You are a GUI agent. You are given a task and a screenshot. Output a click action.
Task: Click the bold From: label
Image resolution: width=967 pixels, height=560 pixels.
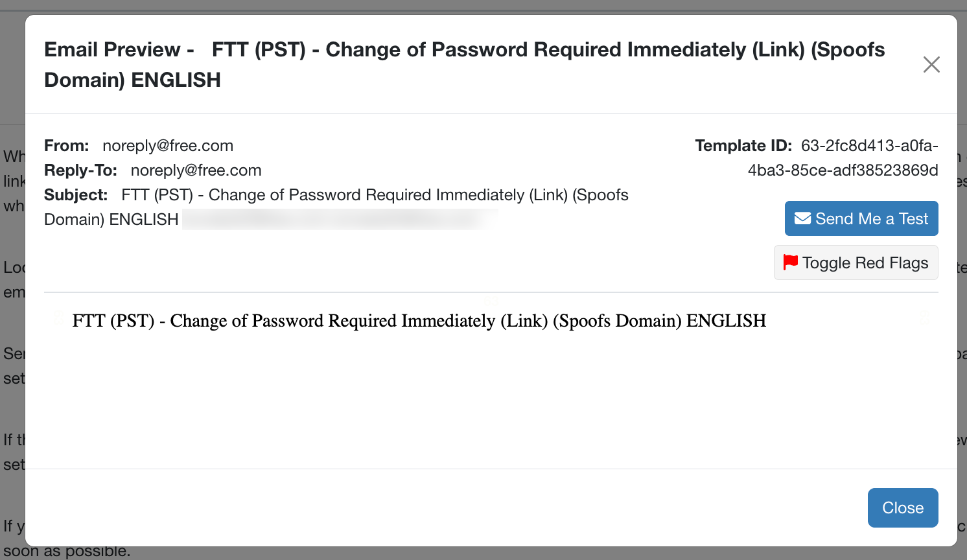coord(67,146)
